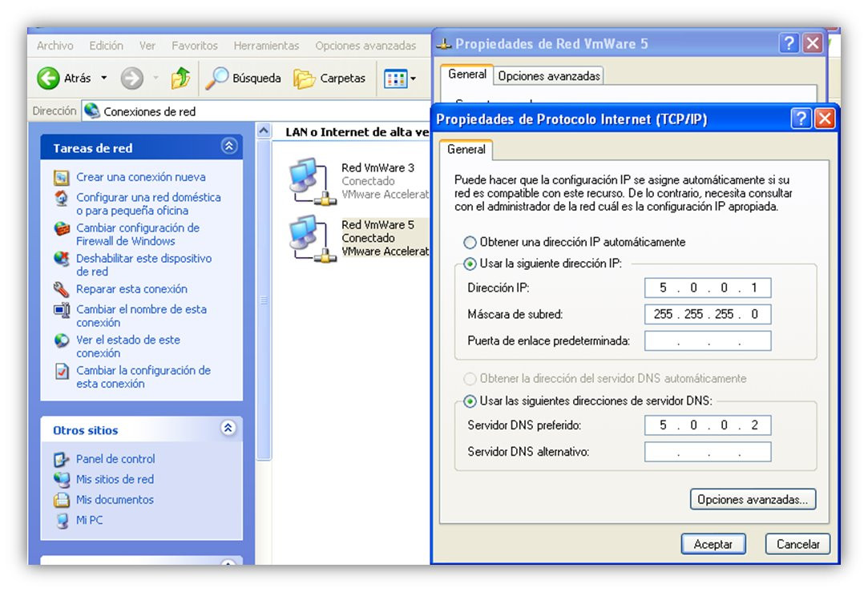Image resolution: width=868 pixels, height=592 pixels.
Task: Click the Aceptar button
Action: (x=713, y=545)
